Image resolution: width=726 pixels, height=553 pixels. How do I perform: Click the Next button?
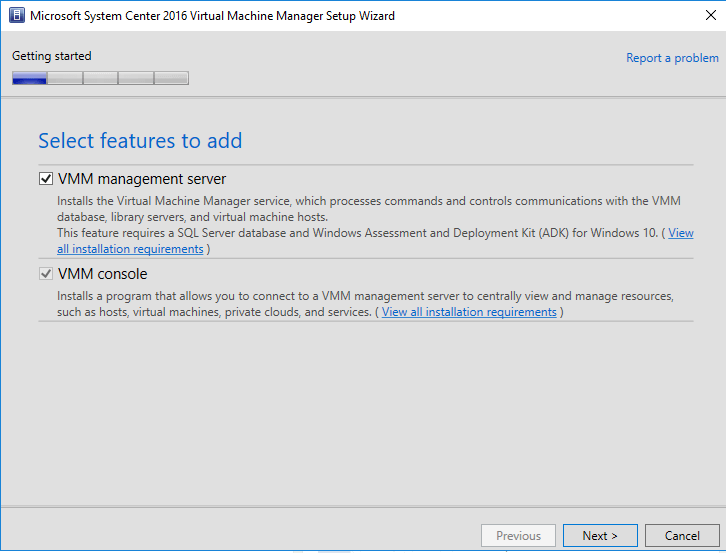click(600, 536)
